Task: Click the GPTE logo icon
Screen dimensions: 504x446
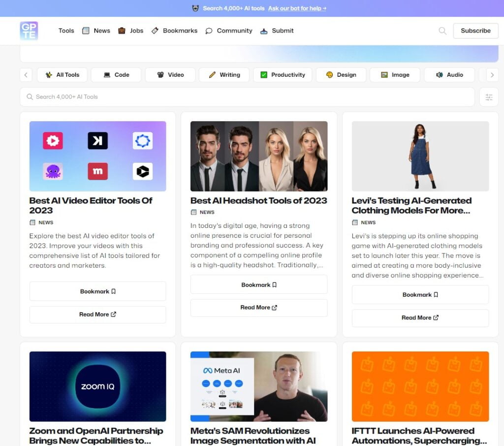Action: [29, 31]
